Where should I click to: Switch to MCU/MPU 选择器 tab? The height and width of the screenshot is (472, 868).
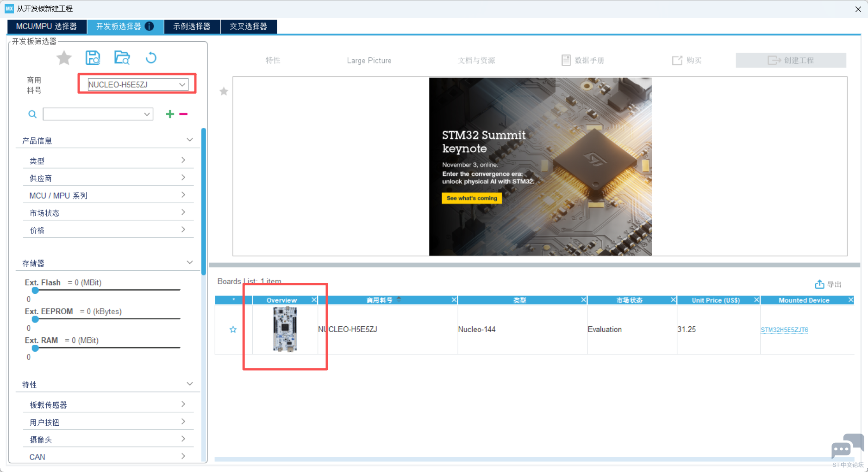tap(46, 26)
